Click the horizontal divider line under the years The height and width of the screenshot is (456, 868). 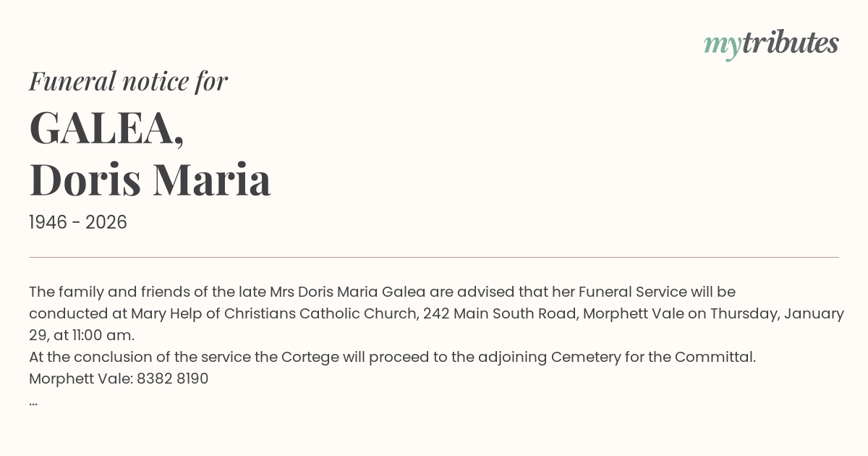[x=434, y=257]
